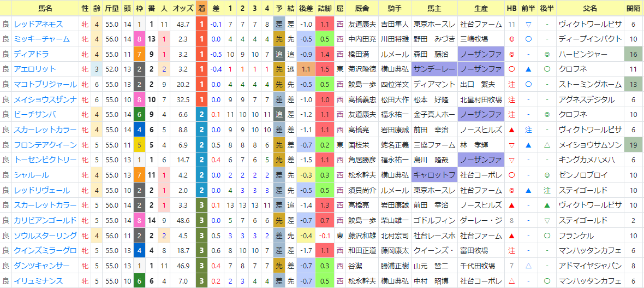
Task: Select the 詰脚 column header
Action: (325, 8)
